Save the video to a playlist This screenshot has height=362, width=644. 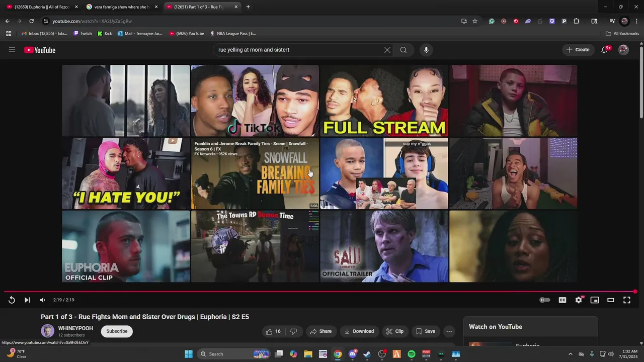pos(426,331)
